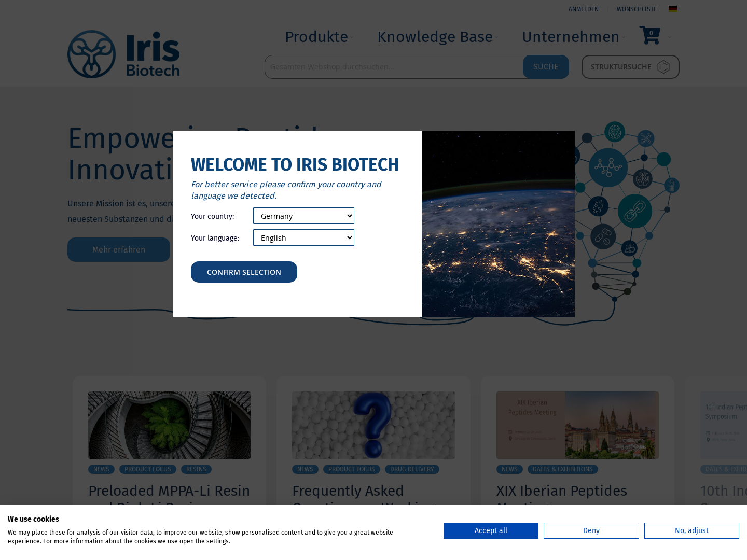Click the puzzle piece icon in the lightbulb graphic
747x560 pixels.
point(598,206)
